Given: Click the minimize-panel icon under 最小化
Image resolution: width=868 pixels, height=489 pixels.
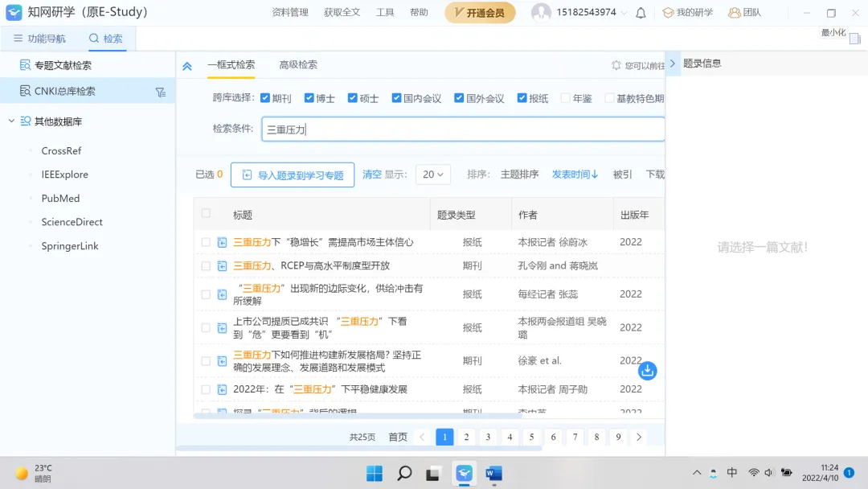Looking at the screenshot, I should 854,39.
